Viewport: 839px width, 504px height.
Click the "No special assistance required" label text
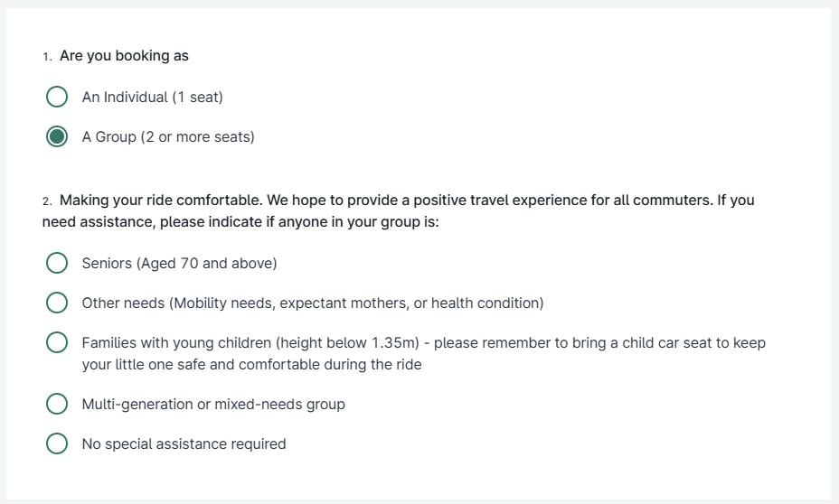click(x=184, y=443)
